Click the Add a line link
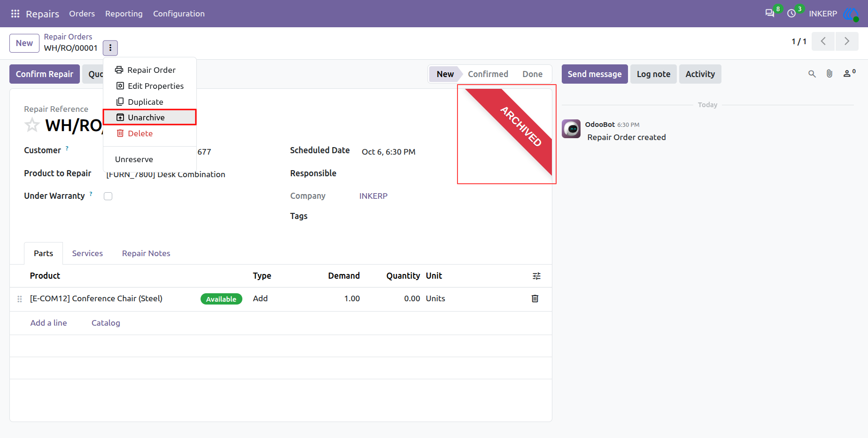This screenshot has width=868, height=438. pyautogui.click(x=48, y=323)
